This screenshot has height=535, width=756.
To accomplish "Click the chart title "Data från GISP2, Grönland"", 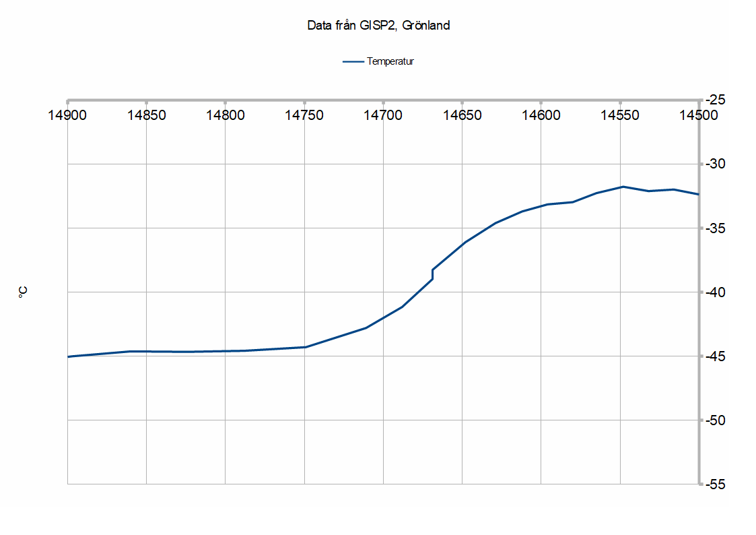I will [378, 26].
